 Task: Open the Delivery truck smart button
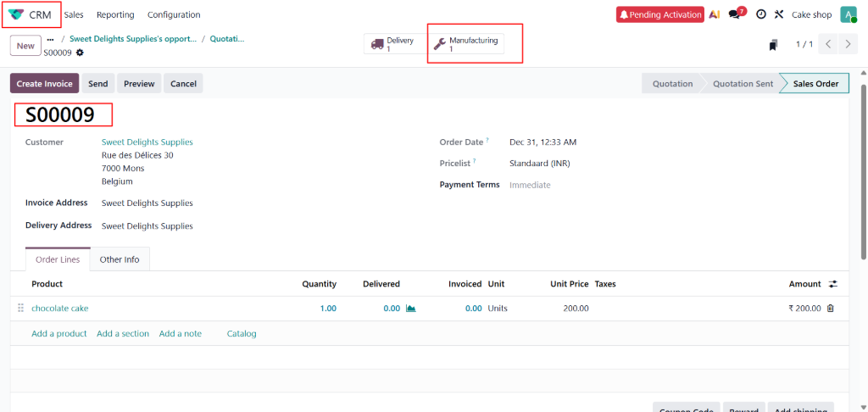(x=393, y=44)
